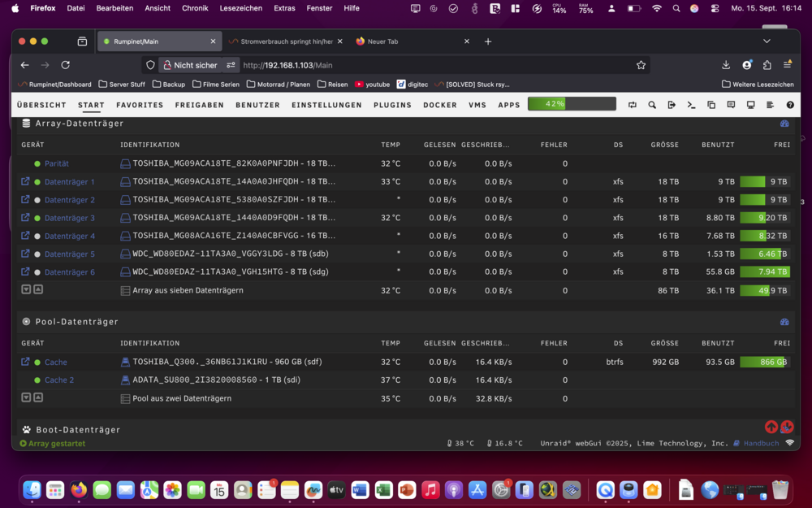Open the Datenträger 2 device link
Viewport: 812px width, 508px height.
click(x=69, y=200)
